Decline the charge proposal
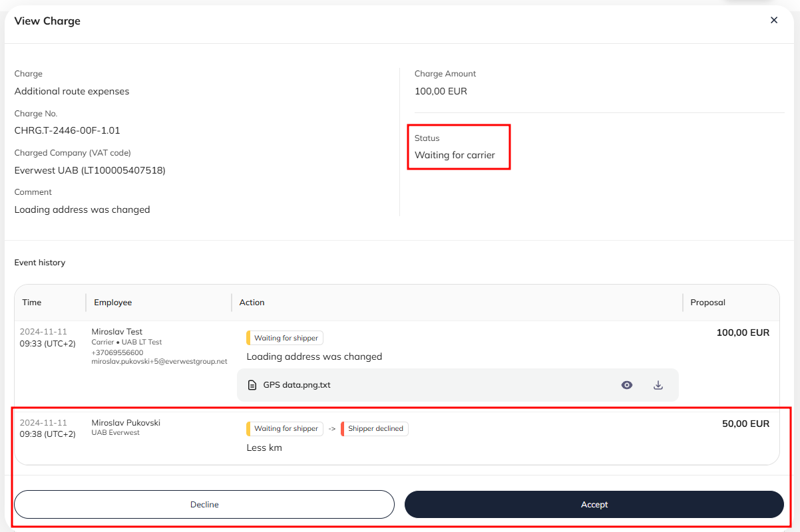The width and height of the screenshot is (800, 532). [204, 504]
